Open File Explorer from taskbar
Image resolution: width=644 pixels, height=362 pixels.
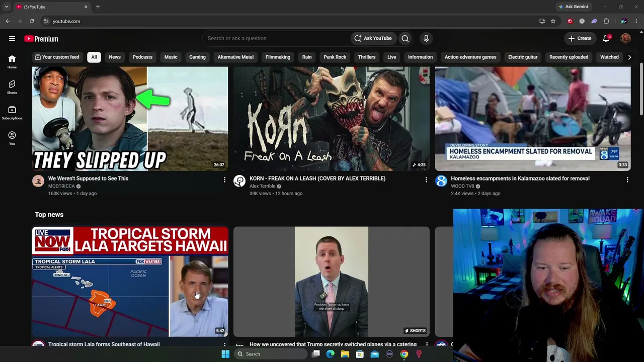click(x=345, y=354)
